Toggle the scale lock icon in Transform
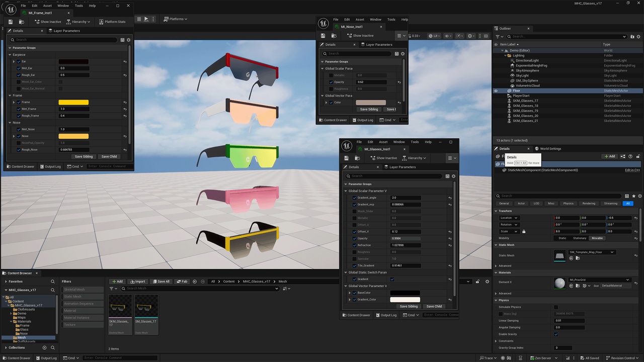This screenshot has width=644, height=362. point(524,231)
